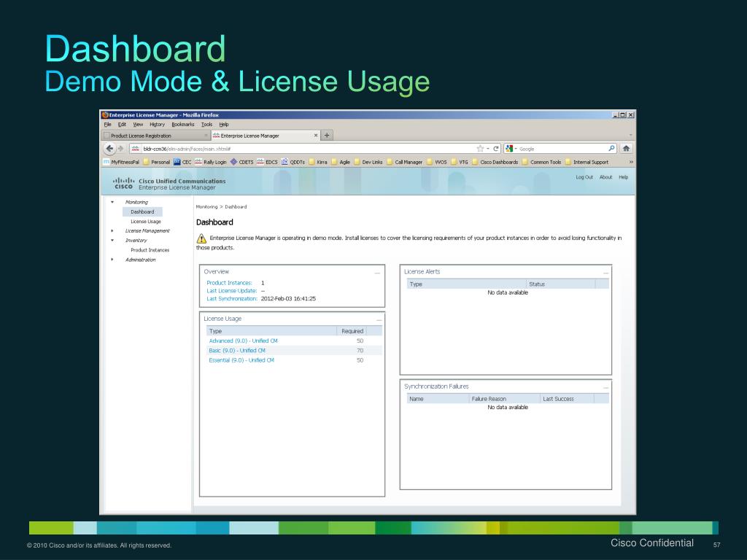Open the Help menu in the menu bar
The image size is (747, 560).
pos(224,124)
